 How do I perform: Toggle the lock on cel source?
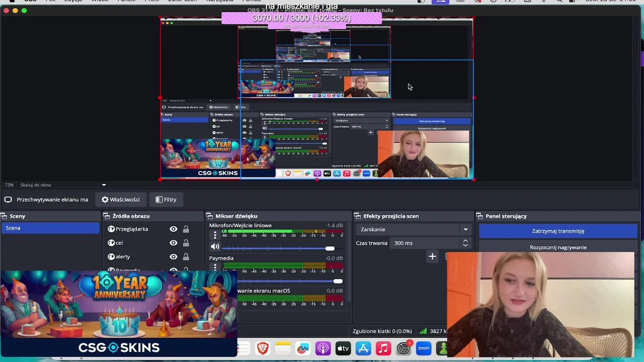point(186,243)
